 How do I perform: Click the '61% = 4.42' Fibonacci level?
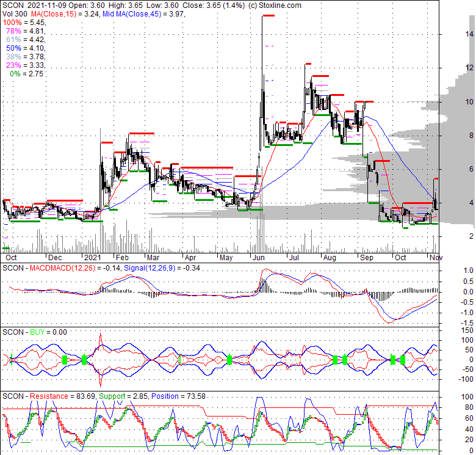click(x=26, y=40)
